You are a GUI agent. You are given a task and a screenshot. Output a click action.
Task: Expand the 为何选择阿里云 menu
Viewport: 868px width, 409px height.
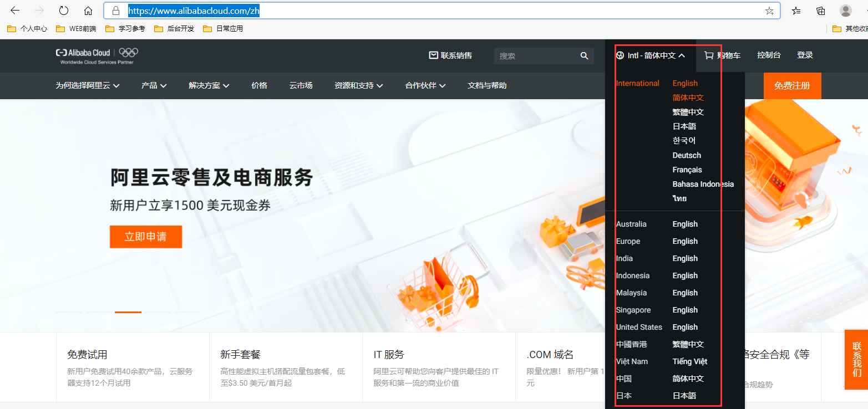(88, 85)
